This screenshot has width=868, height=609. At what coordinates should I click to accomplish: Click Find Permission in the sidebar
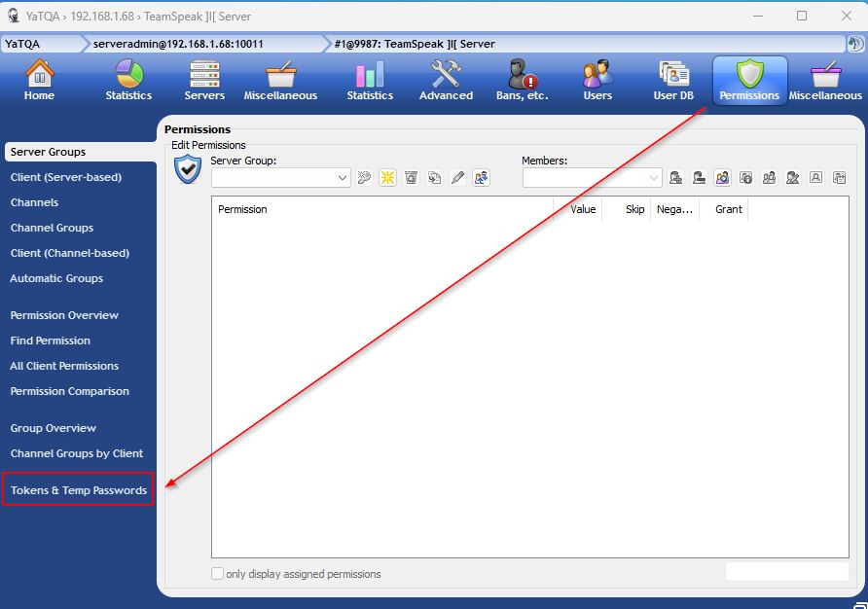pyautogui.click(x=51, y=340)
